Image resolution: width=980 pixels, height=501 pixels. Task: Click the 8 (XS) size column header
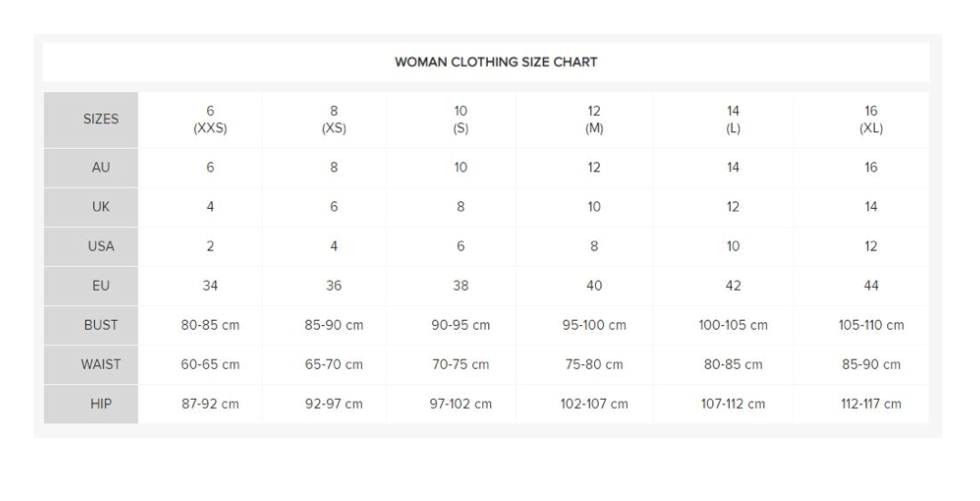334,119
